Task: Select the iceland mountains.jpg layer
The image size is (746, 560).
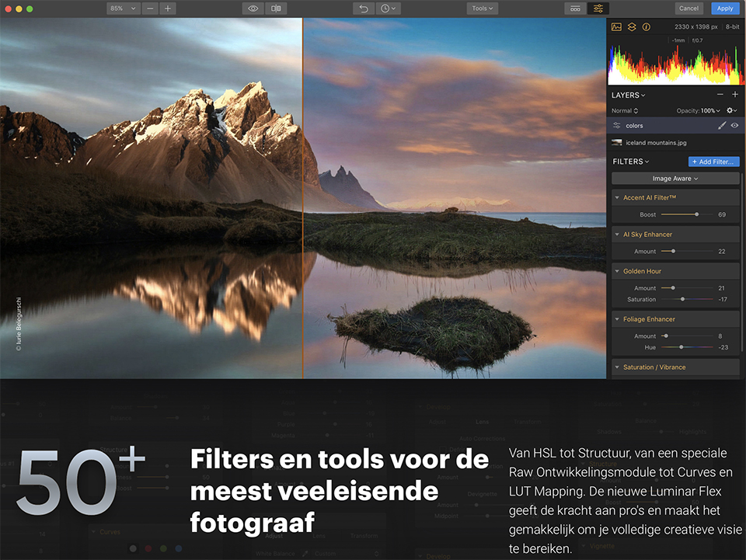Action: coord(675,143)
